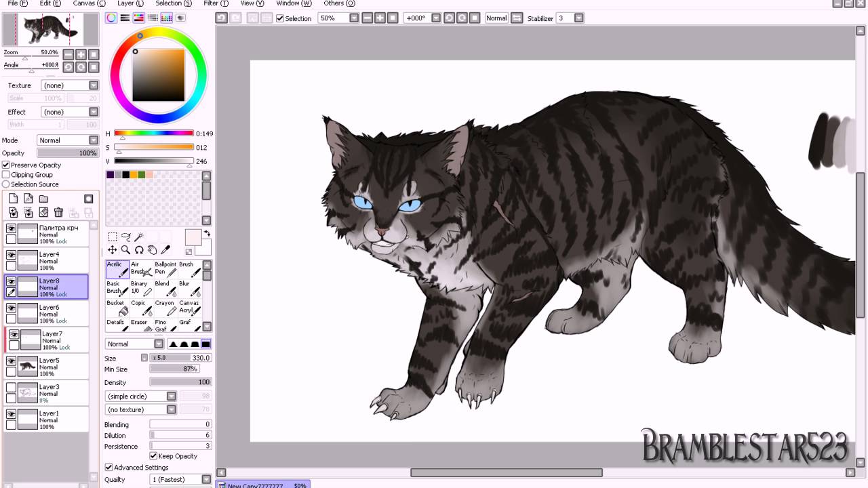The width and height of the screenshot is (868, 488).
Task: Adjust the Hue slider
Action: (x=154, y=134)
